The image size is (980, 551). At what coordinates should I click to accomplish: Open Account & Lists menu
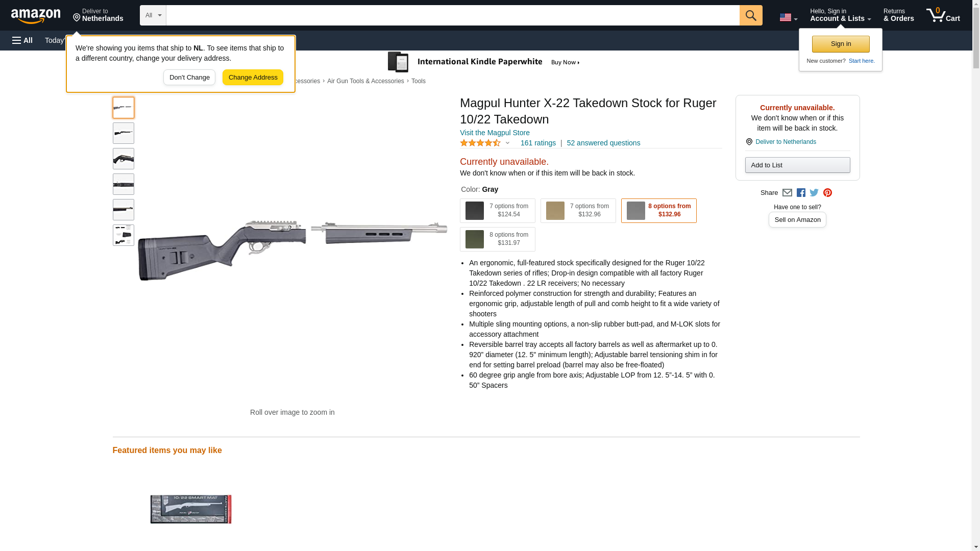click(840, 15)
